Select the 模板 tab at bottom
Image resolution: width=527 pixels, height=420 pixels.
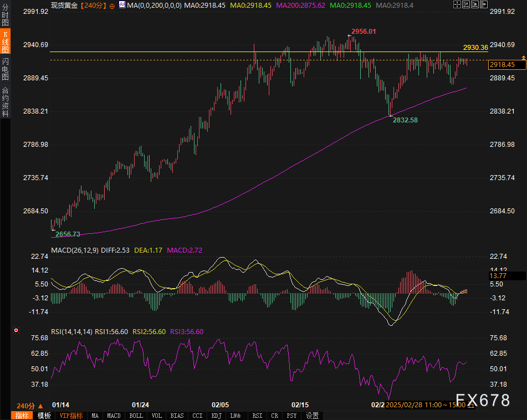pyautogui.click(x=44, y=416)
